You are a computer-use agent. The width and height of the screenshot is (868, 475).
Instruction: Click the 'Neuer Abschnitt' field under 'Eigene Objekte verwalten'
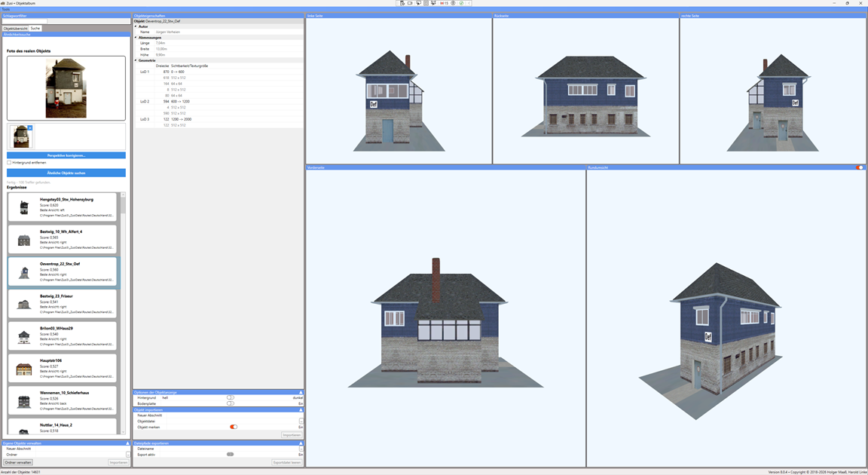(83, 449)
